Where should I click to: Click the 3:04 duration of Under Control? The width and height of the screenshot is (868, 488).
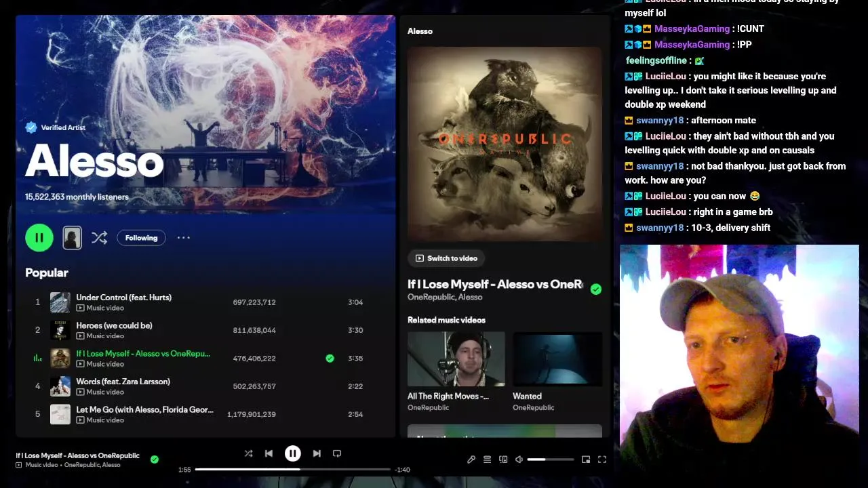[355, 302]
